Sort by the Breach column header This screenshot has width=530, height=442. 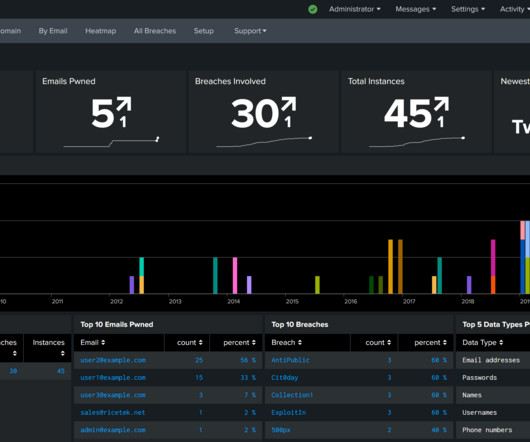point(287,343)
